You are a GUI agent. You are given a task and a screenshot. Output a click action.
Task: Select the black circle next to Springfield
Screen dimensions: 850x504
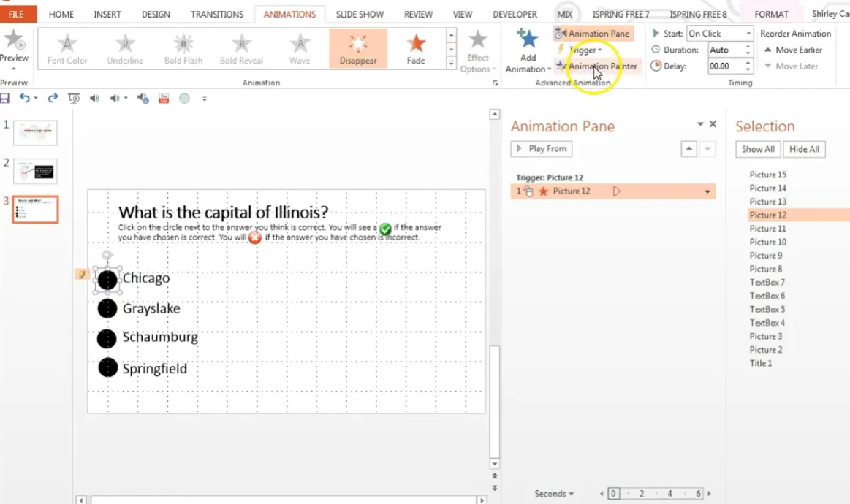pos(108,368)
